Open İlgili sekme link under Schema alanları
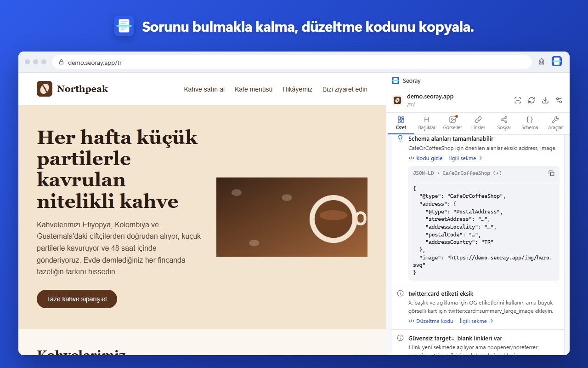Viewport: 588px width, 368px height. click(466, 158)
